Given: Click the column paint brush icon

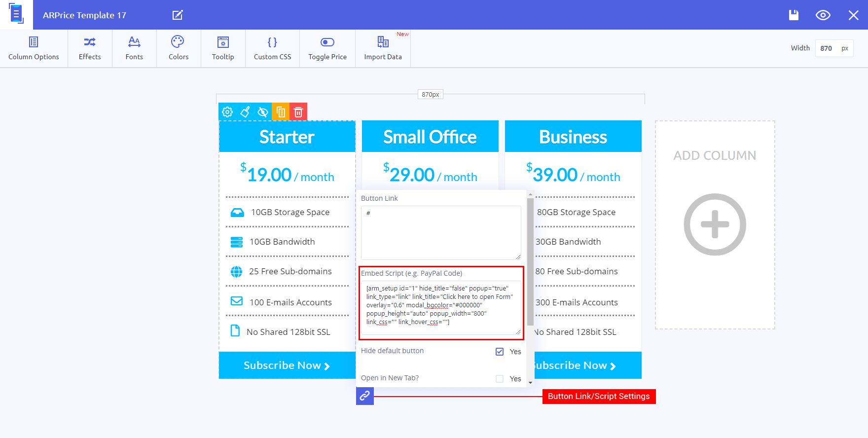Looking at the screenshot, I should [x=245, y=112].
